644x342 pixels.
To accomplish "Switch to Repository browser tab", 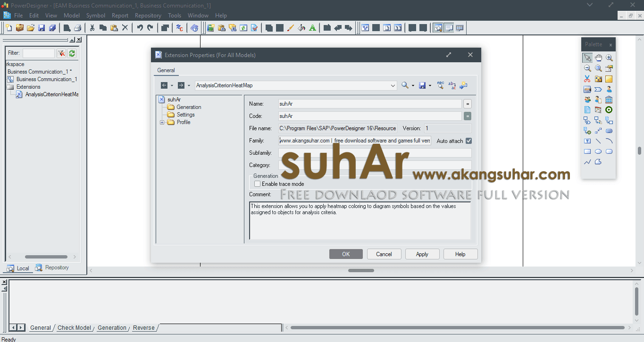I will point(53,267).
